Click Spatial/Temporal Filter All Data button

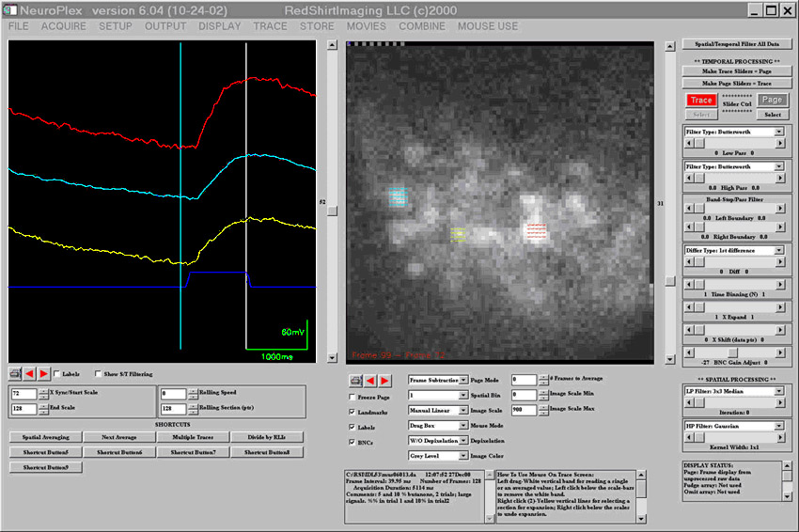[737, 44]
